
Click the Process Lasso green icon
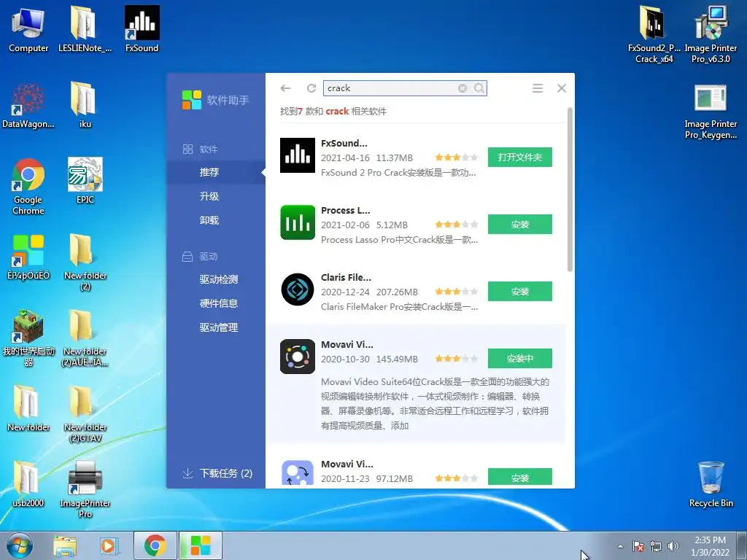pyautogui.click(x=298, y=222)
